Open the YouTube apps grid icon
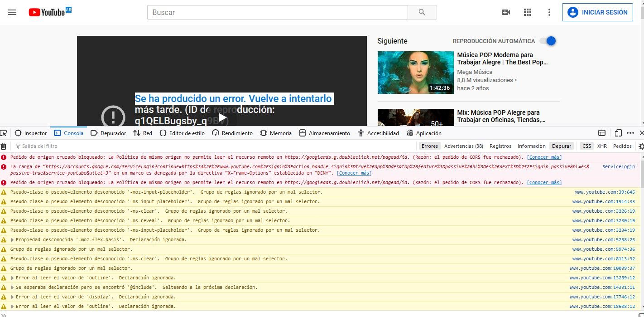The width and height of the screenshot is (644, 317). click(528, 12)
